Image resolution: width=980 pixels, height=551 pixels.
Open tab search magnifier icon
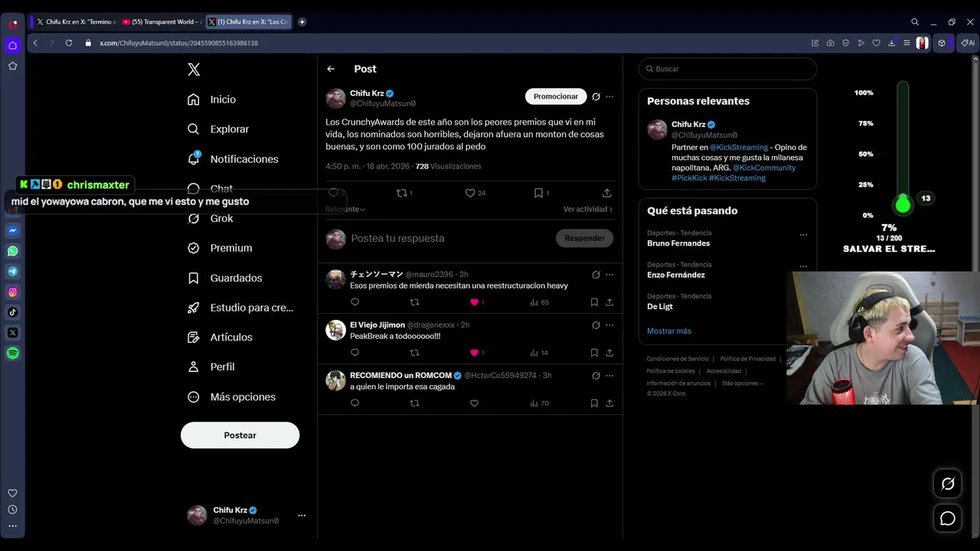pyautogui.click(x=915, y=22)
